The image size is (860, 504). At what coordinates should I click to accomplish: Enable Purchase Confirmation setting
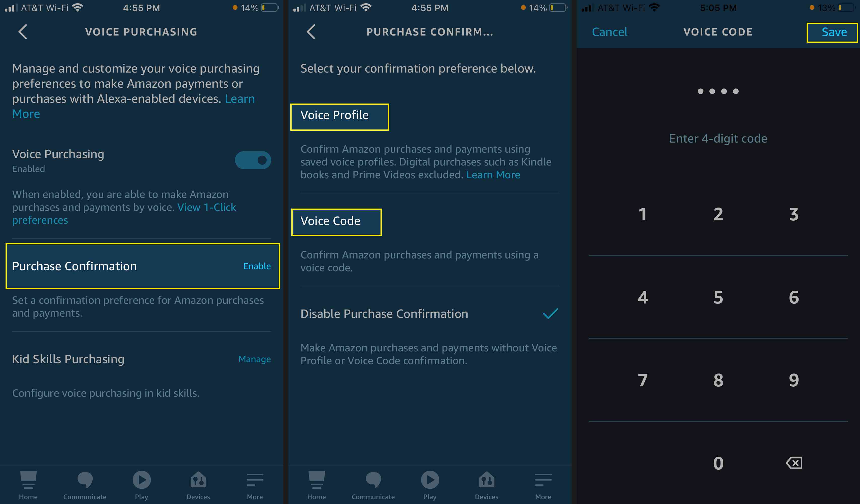point(256,266)
